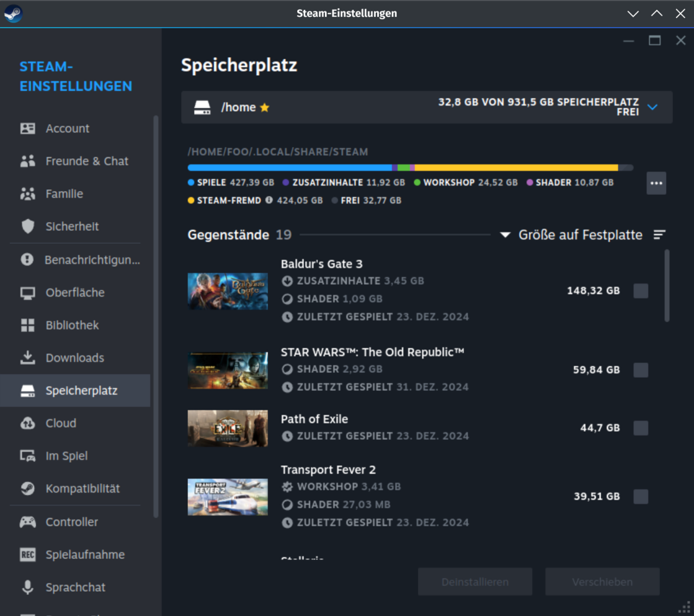Viewport: 694px width, 616px height.
Task: Select the Cloud icon in the sidebar
Action: point(28,423)
